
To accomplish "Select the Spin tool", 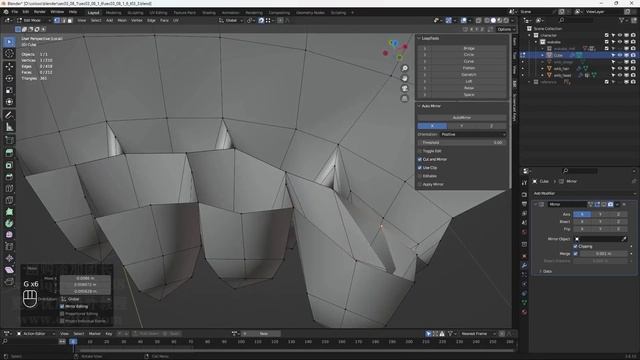I will coord(9,223).
